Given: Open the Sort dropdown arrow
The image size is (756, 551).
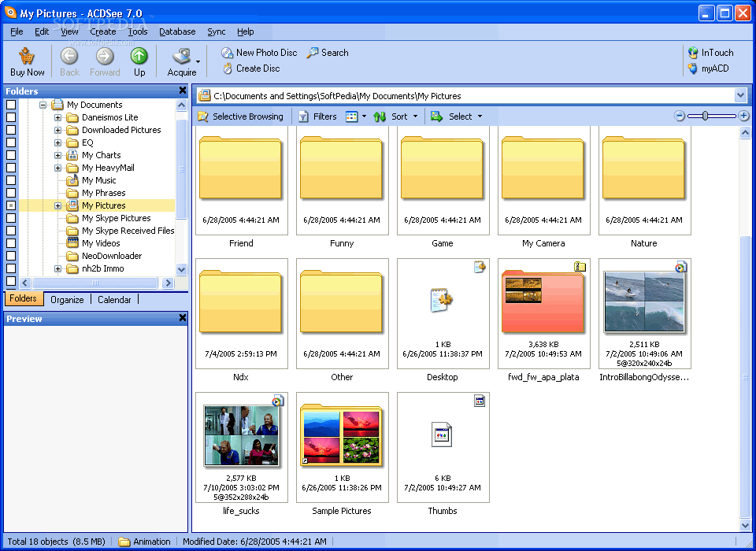Looking at the screenshot, I should pyautogui.click(x=415, y=116).
